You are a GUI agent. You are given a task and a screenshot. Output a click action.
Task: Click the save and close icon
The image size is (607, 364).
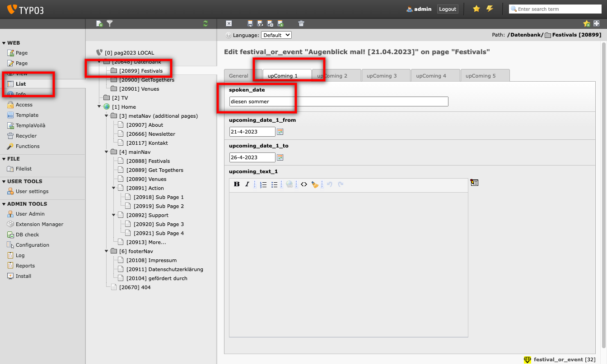(270, 23)
